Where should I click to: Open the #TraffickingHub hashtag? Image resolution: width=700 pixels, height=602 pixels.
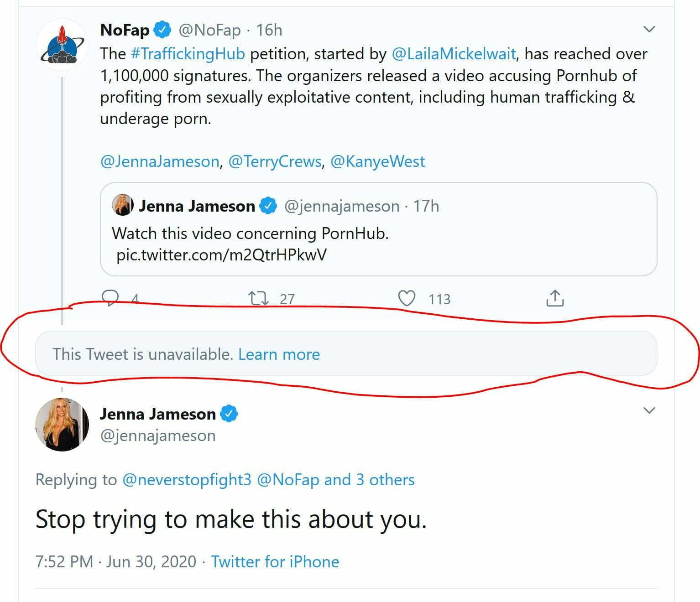(188, 54)
